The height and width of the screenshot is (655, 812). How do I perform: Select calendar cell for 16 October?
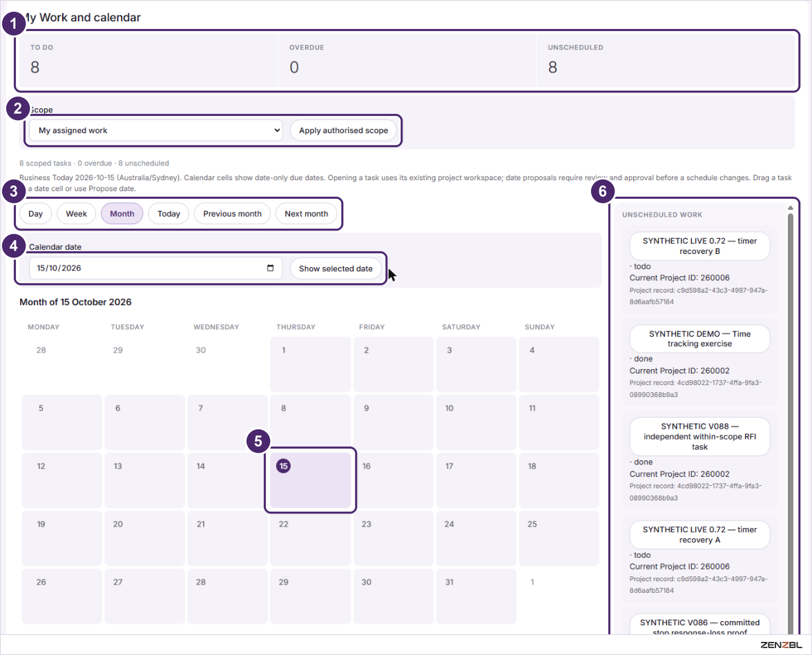pos(393,480)
